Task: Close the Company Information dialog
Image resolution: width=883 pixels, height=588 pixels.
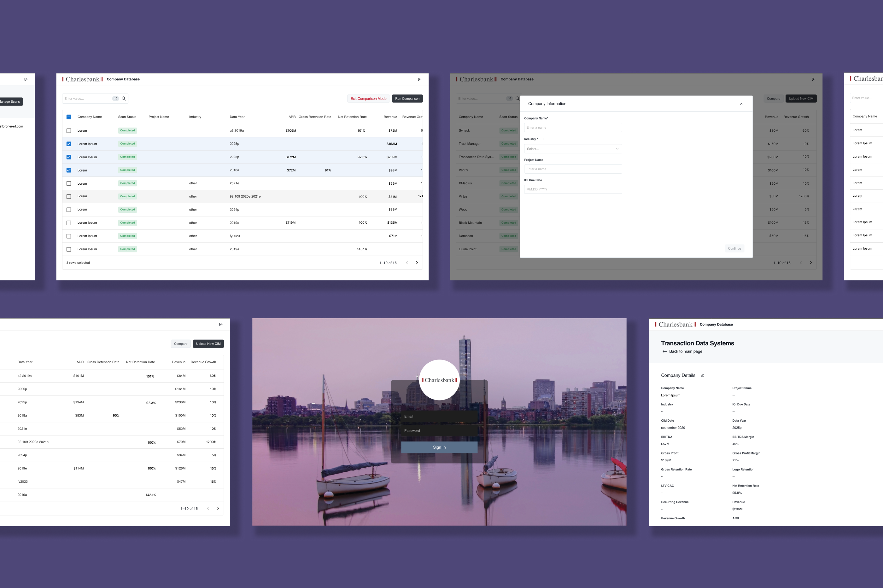Action: 741,104
